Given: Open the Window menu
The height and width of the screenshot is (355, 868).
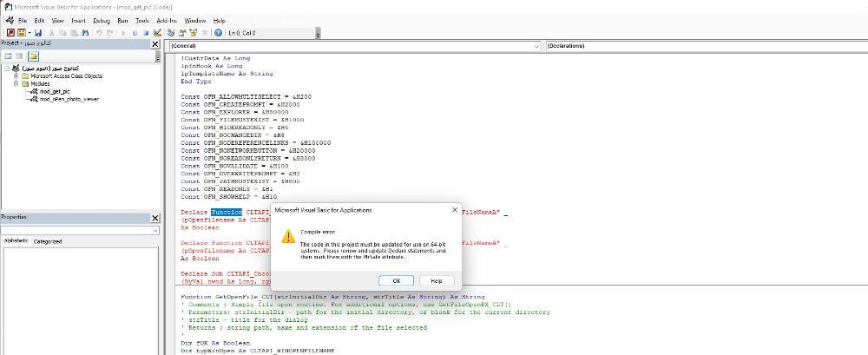Looking at the screenshot, I should tap(194, 21).
